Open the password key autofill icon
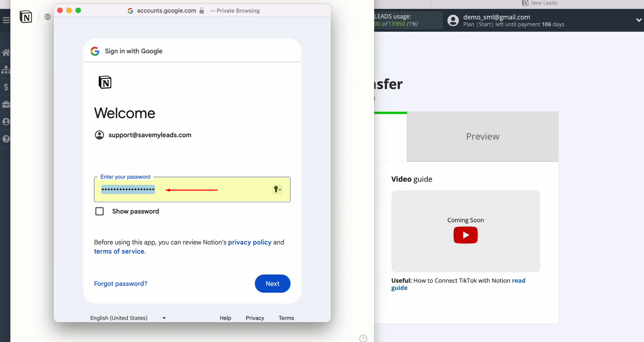Image resolution: width=644 pixels, height=342 pixels. (277, 189)
